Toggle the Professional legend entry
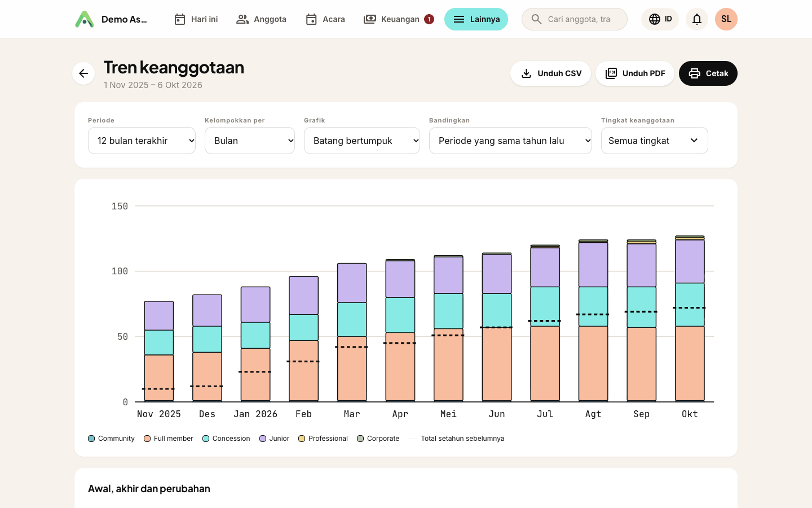This screenshot has width=812, height=508. [x=323, y=439]
